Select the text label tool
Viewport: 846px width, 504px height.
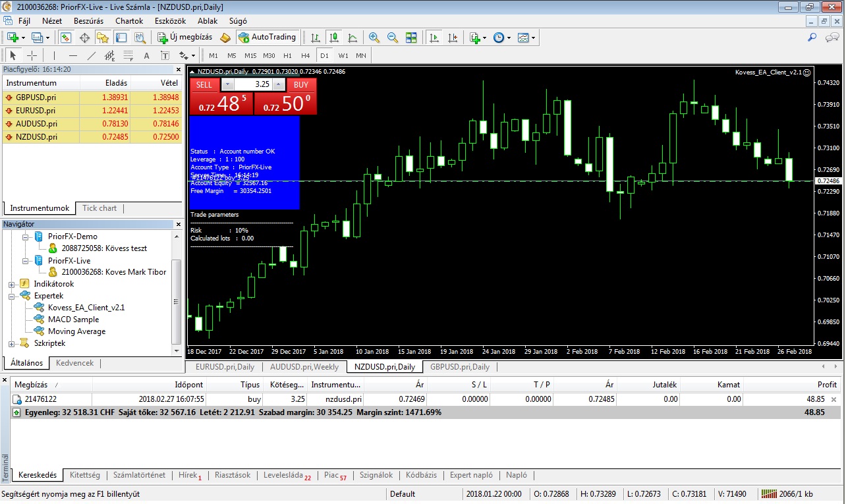(x=146, y=55)
